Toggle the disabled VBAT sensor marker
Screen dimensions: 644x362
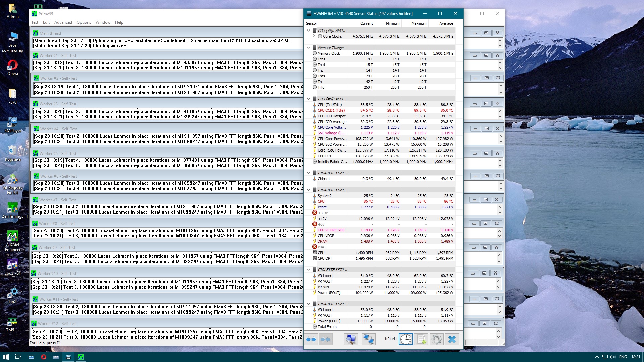point(315,247)
